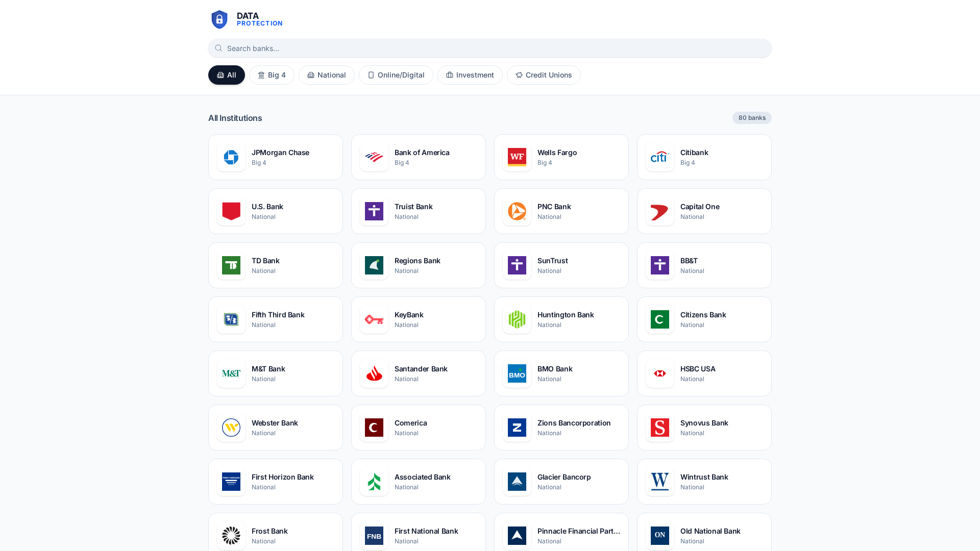
Task: Click the Wintrust Bank W logo
Action: click(660, 482)
